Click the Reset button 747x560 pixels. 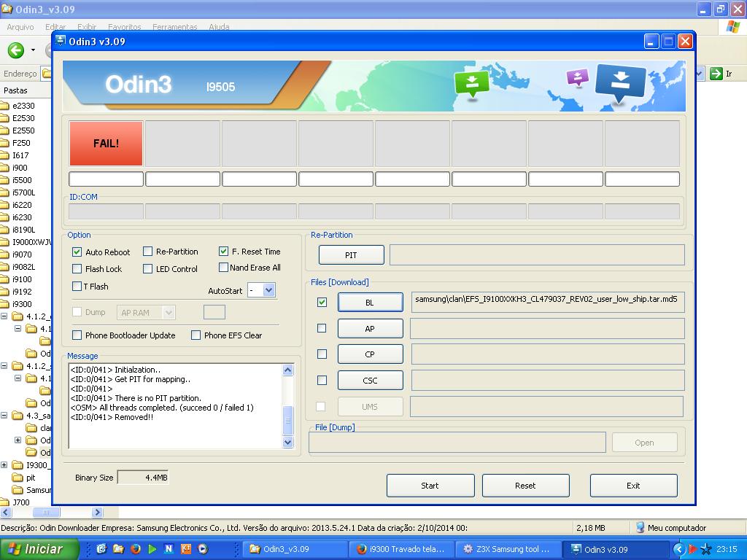pyautogui.click(x=525, y=485)
